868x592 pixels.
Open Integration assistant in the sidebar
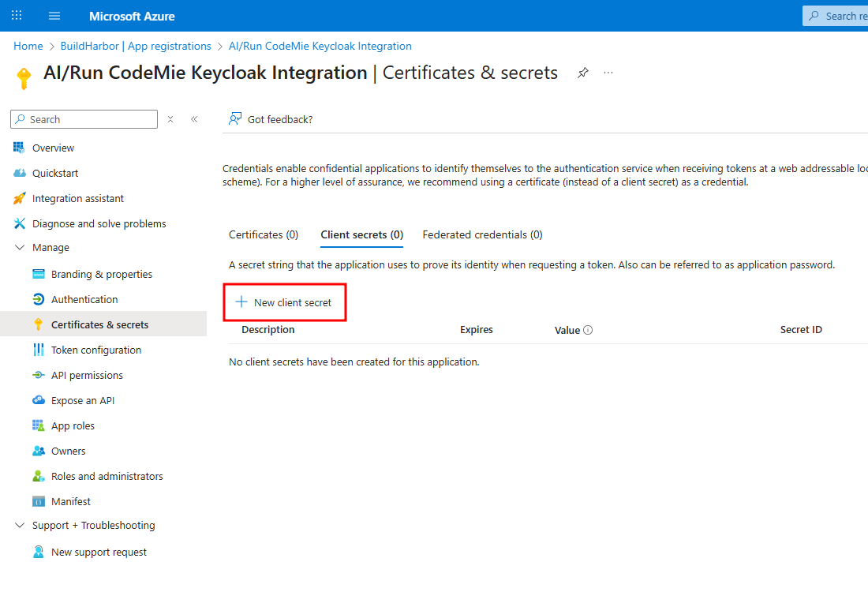(x=77, y=198)
